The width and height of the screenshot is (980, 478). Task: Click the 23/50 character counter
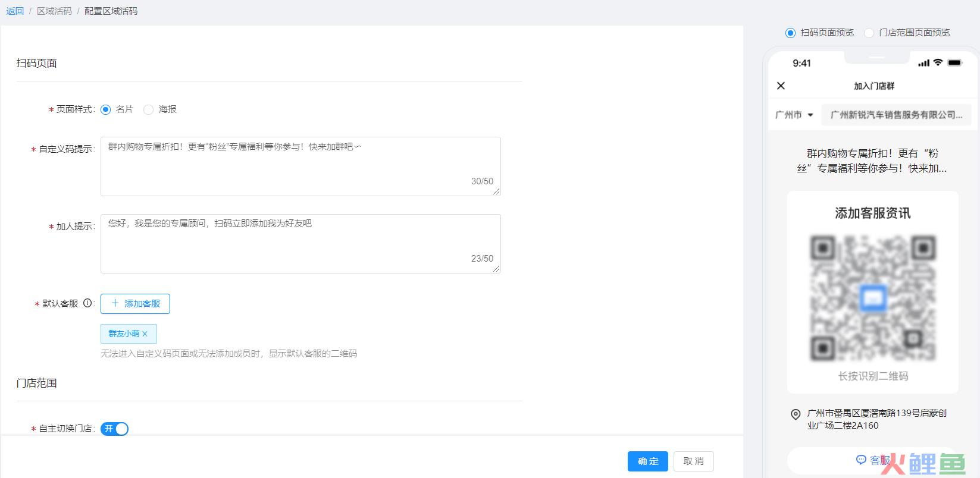[482, 259]
